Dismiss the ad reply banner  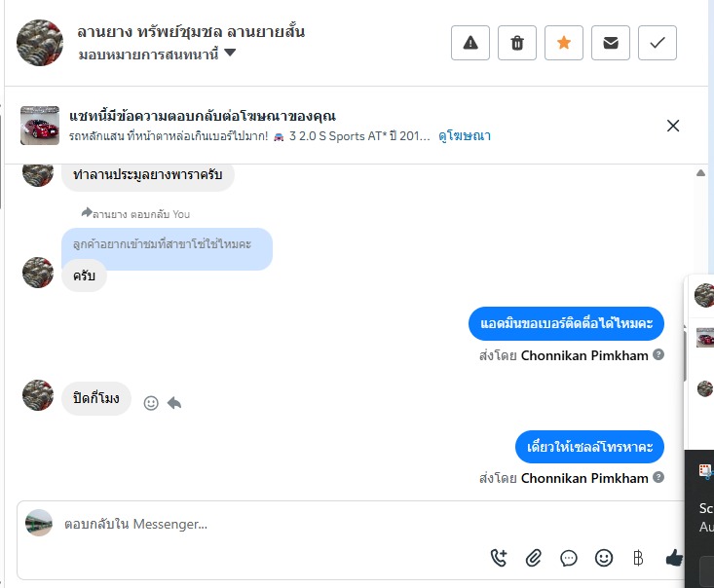point(673,126)
